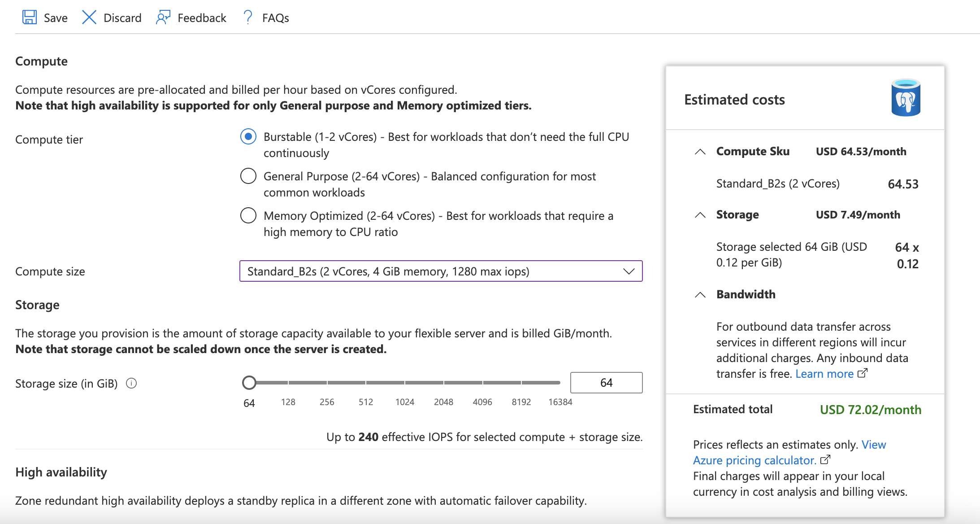This screenshot has width=980, height=524.
Task: Click Storage size info icon
Action: point(131,383)
